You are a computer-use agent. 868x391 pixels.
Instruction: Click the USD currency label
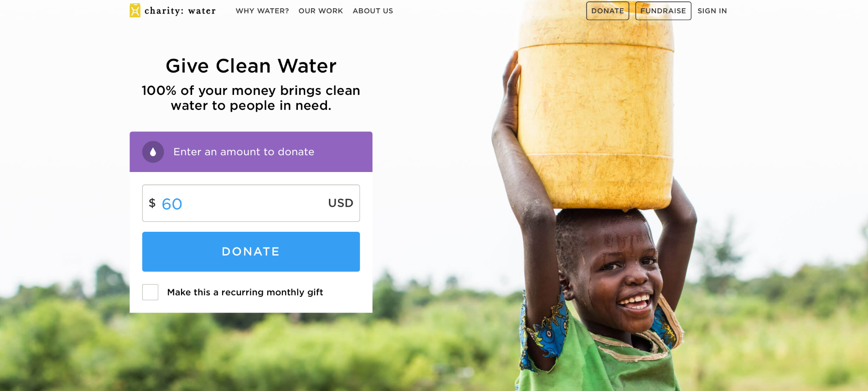coord(341,203)
